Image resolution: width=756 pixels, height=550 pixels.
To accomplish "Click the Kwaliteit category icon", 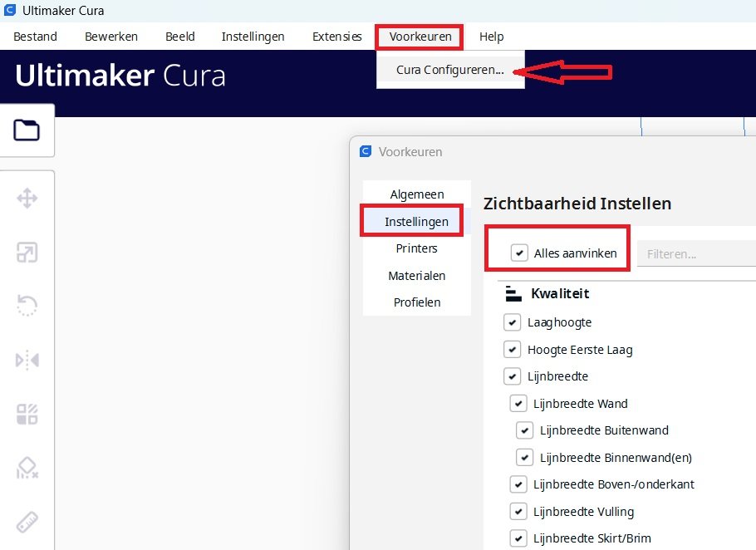I will (513, 294).
